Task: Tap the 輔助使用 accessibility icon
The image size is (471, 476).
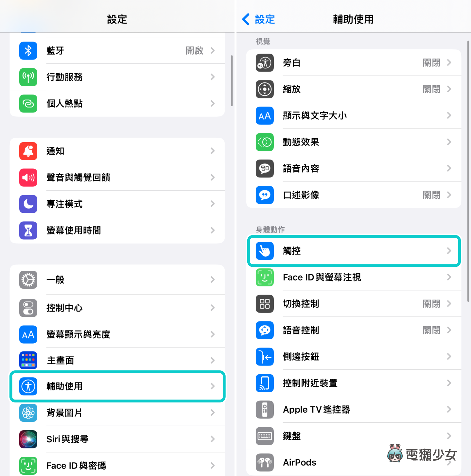Action: click(28, 386)
